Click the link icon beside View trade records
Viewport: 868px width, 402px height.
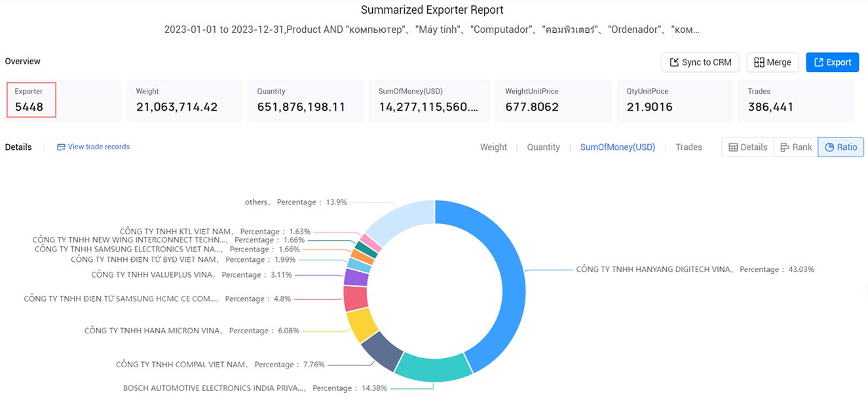[62, 147]
